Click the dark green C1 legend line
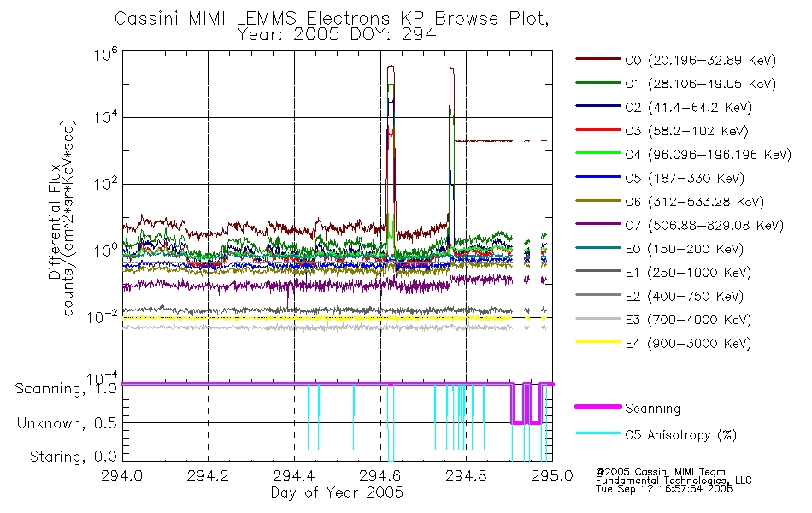Viewport: 812px width, 513px height. [597, 82]
